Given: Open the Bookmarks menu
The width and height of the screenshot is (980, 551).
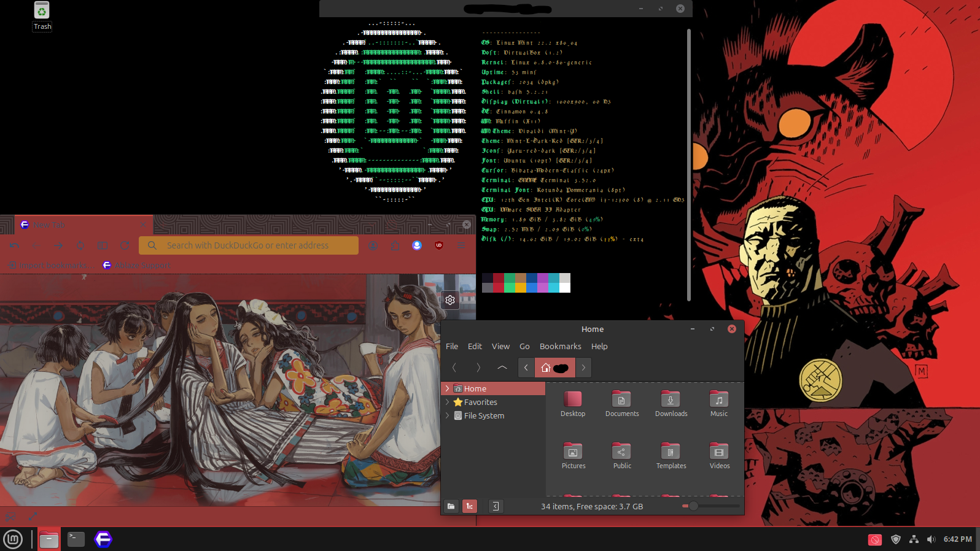Looking at the screenshot, I should [x=560, y=346].
